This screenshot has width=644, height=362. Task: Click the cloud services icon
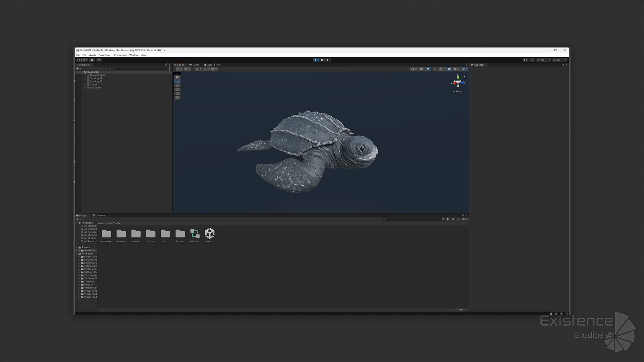(x=92, y=60)
